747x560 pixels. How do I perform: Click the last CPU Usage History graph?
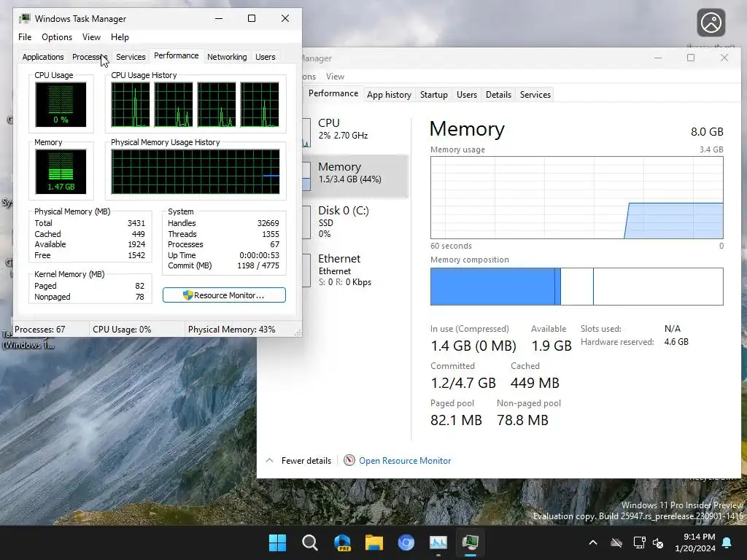point(260,104)
